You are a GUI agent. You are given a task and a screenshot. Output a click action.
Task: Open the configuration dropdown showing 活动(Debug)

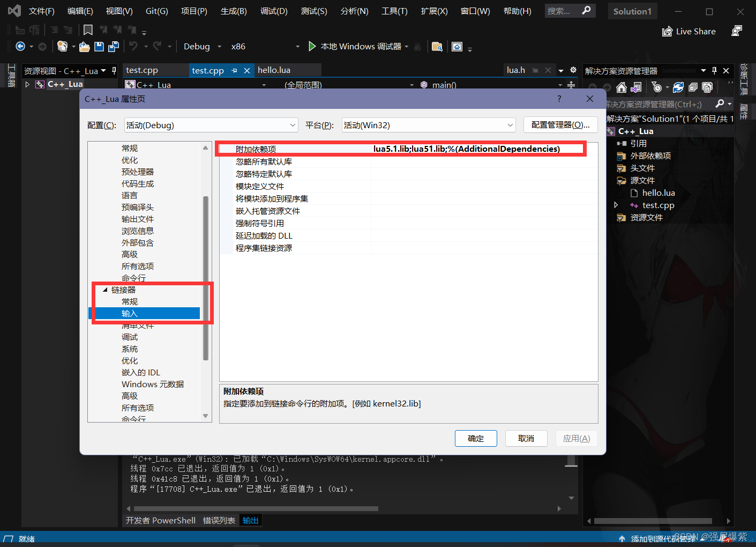[x=211, y=125]
